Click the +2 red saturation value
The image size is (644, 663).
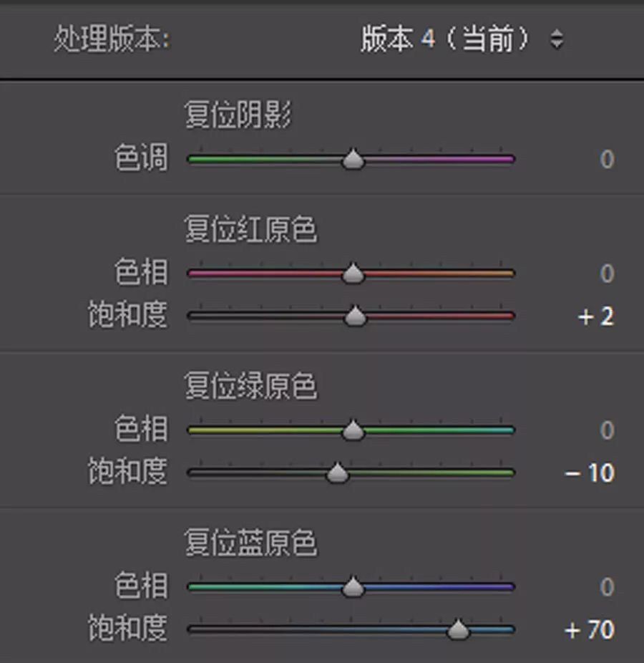point(596,317)
